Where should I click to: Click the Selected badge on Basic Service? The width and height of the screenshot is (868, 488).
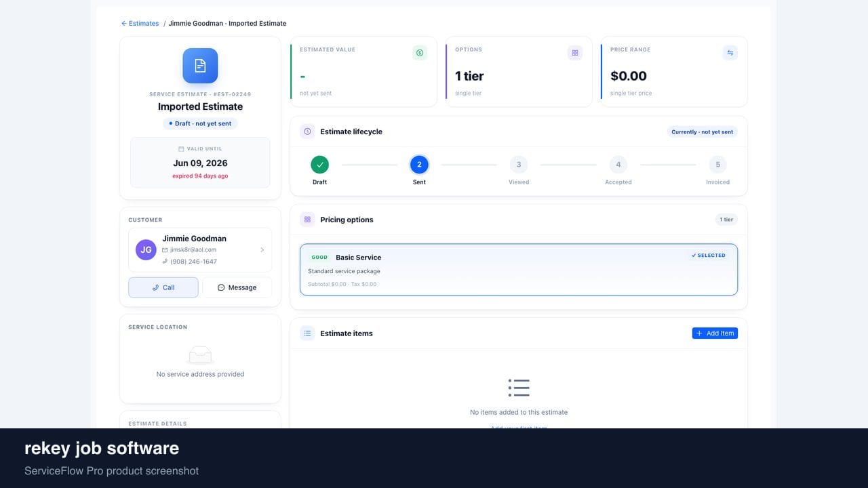click(x=709, y=256)
